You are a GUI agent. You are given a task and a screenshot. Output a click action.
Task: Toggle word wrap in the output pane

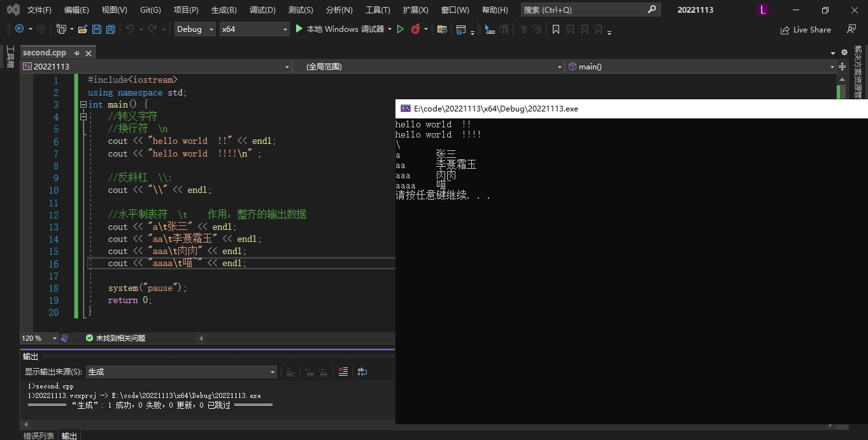(362, 372)
